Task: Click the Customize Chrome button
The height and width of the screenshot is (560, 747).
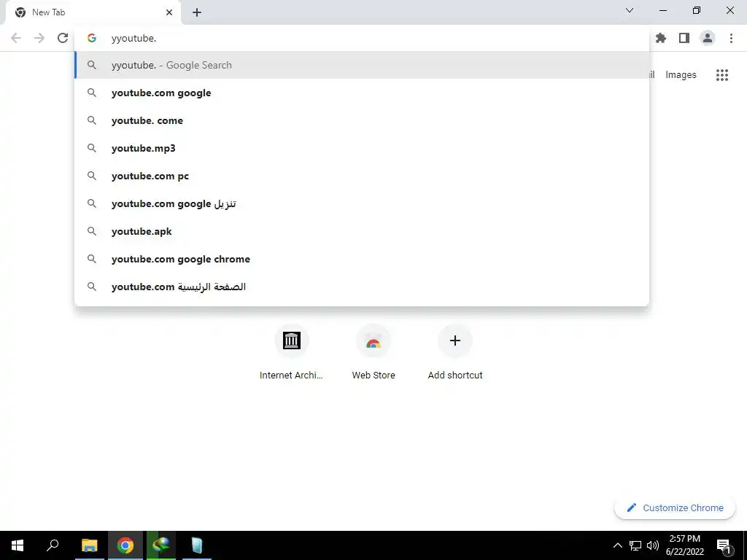Action: click(675, 507)
